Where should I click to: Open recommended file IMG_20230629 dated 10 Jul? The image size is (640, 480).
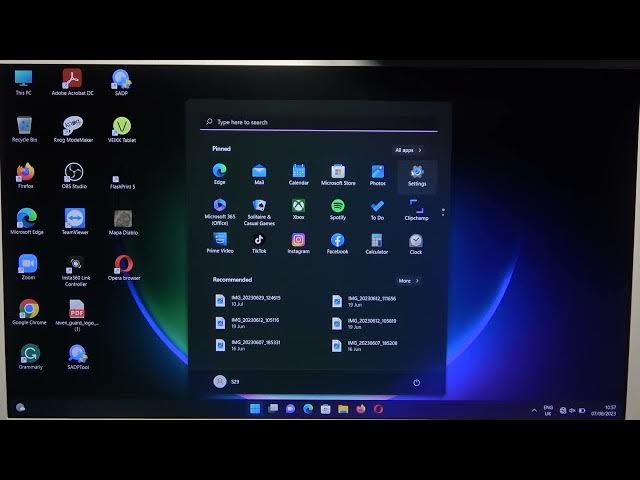[247, 301]
